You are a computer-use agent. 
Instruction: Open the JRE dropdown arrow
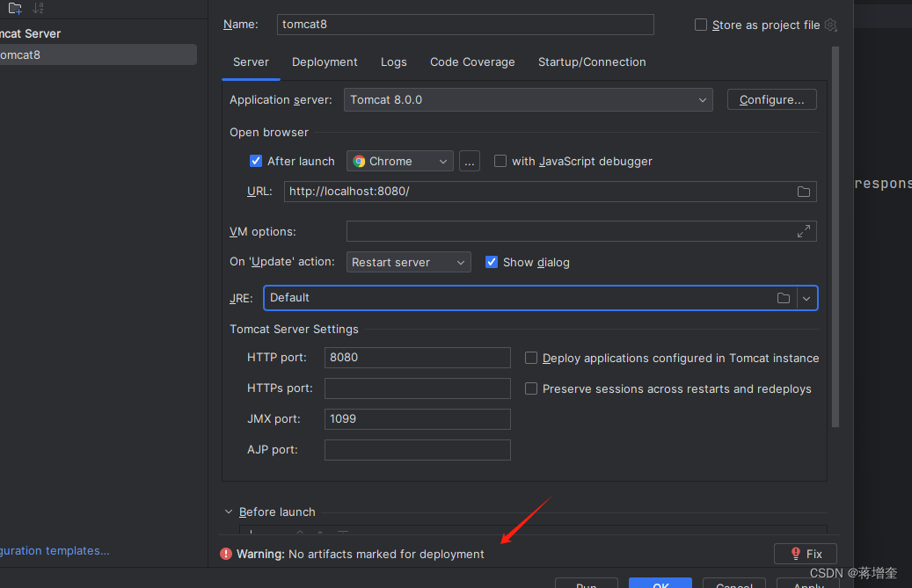[x=806, y=298]
